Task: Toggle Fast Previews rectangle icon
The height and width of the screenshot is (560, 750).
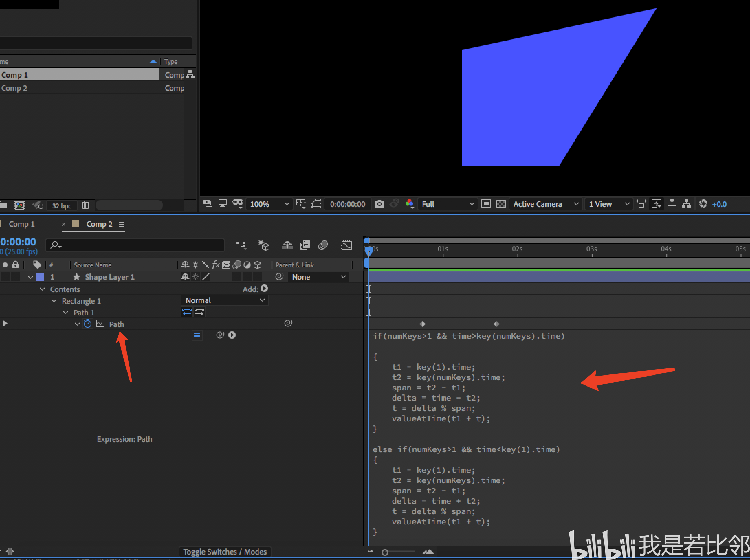Action: (486, 204)
